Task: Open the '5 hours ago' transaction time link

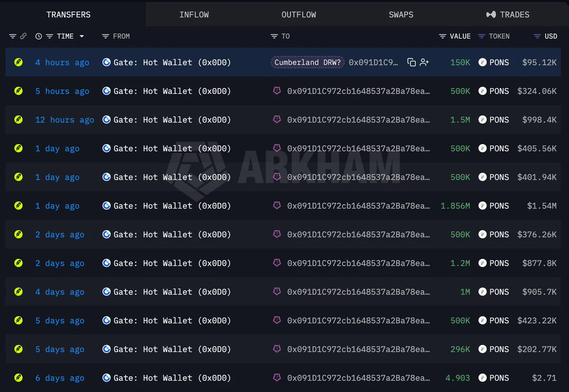Action: tap(62, 91)
